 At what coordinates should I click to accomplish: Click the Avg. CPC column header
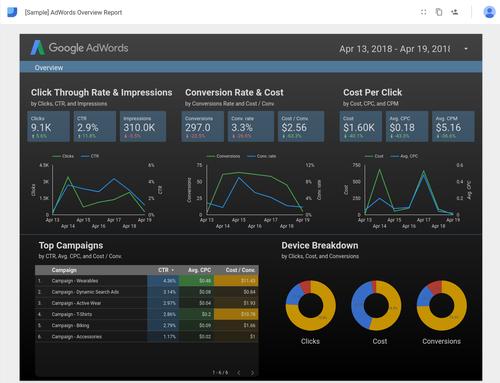click(x=199, y=270)
